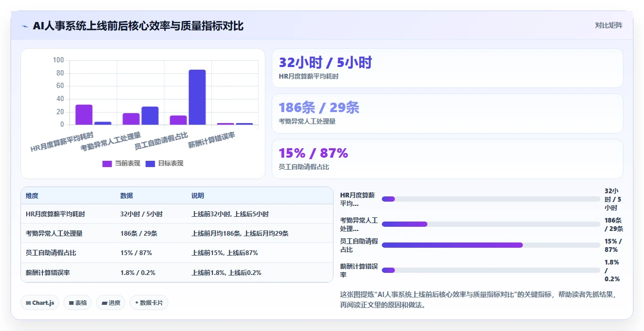Viewport: 644px width, 331px height.
Task: Select the 32小时 / 5小时 data card
Action: (x=447, y=68)
